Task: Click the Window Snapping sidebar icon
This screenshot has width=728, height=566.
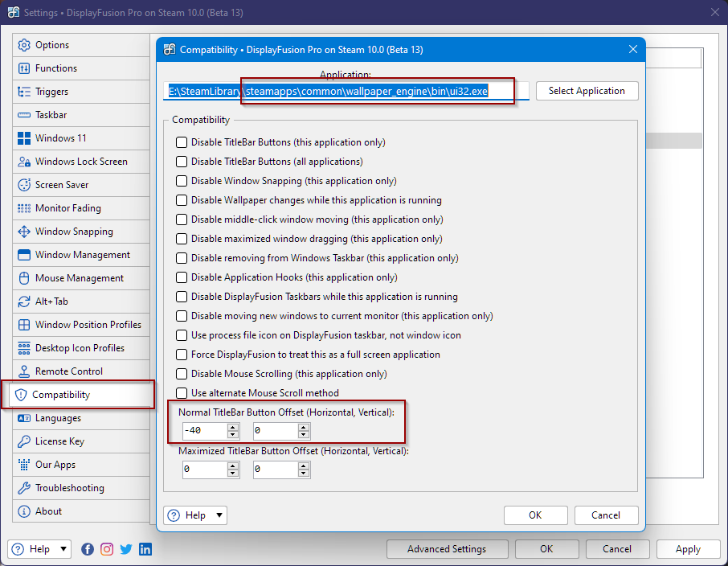Action: click(24, 232)
